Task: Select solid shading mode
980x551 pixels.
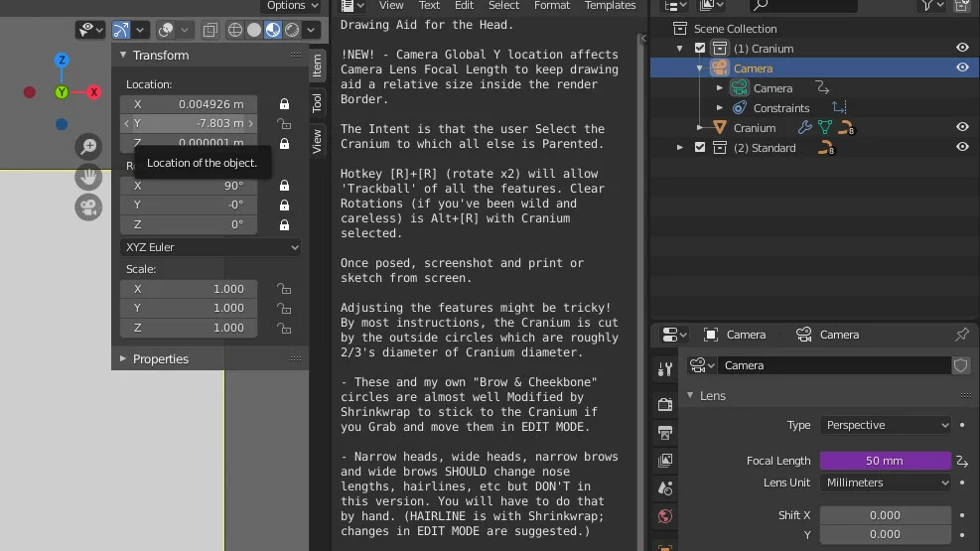Action: pyautogui.click(x=254, y=30)
